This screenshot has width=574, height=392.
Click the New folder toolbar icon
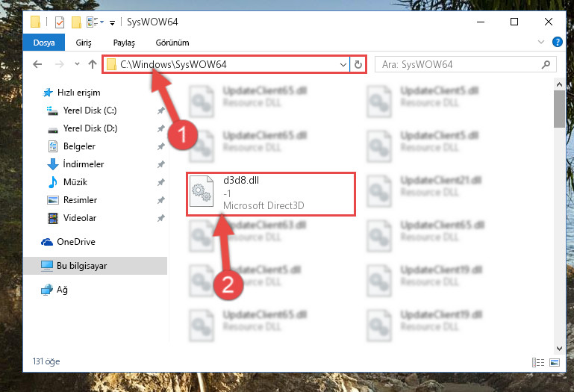[76, 22]
